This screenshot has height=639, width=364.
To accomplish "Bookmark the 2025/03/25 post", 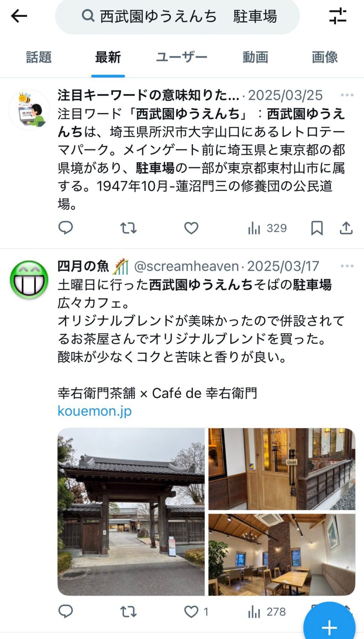I will pyautogui.click(x=317, y=228).
